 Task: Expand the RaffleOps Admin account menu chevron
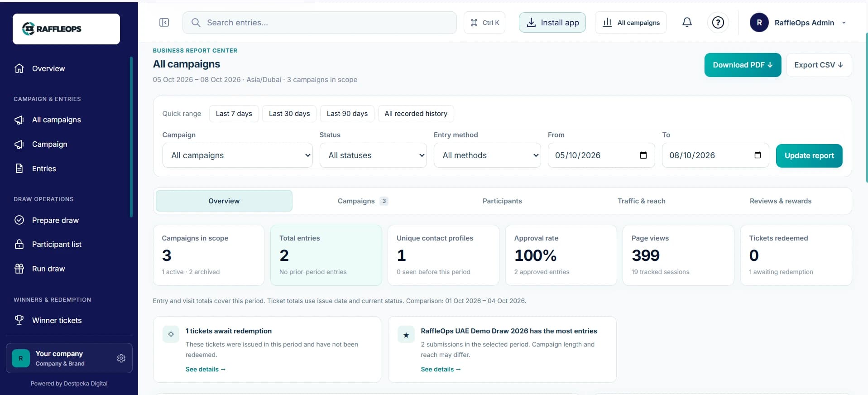[844, 23]
